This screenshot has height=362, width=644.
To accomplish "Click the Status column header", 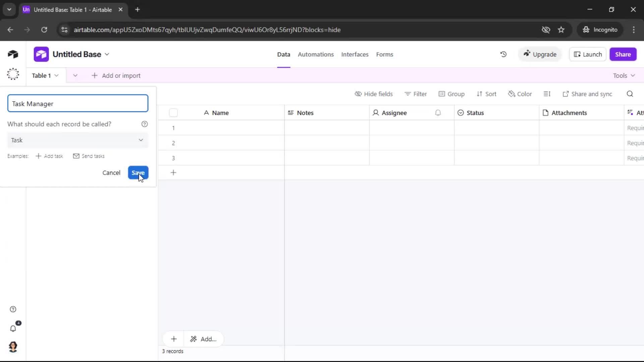I will pyautogui.click(x=496, y=113).
